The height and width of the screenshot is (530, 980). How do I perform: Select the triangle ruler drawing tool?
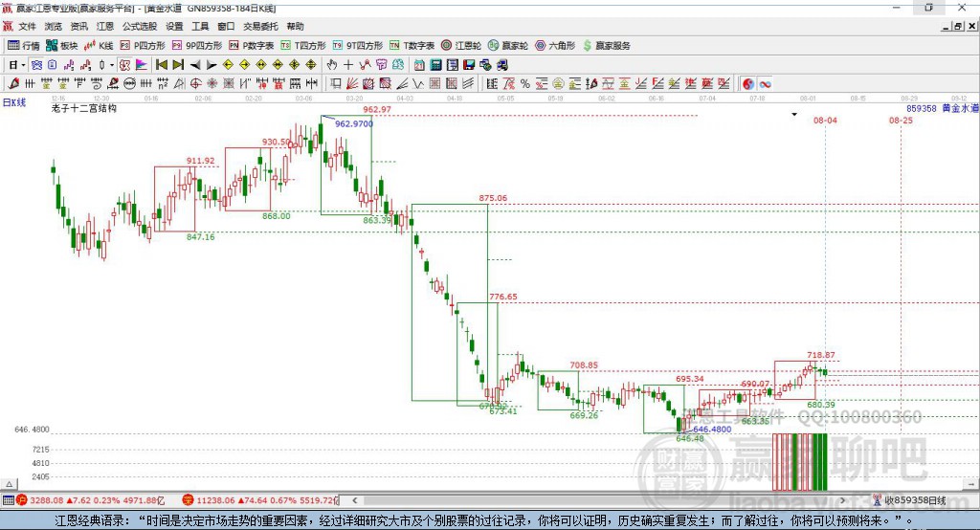[179, 84]
